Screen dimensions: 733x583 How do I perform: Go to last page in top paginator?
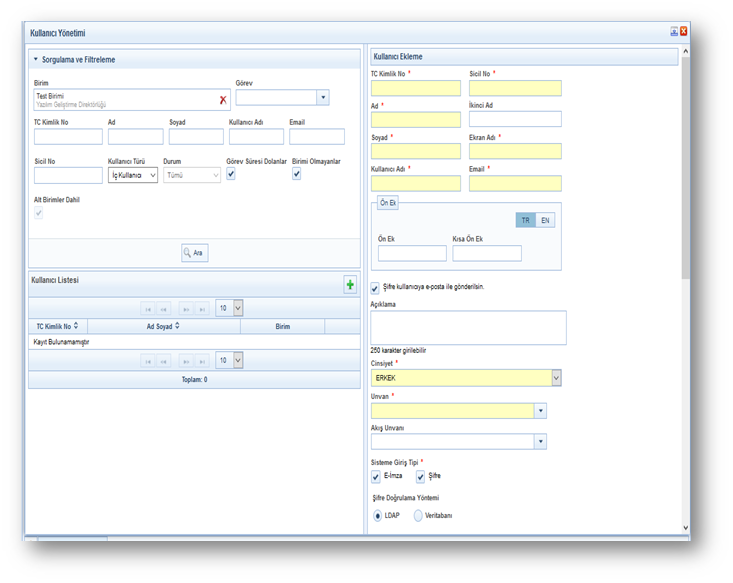(202, 309)
